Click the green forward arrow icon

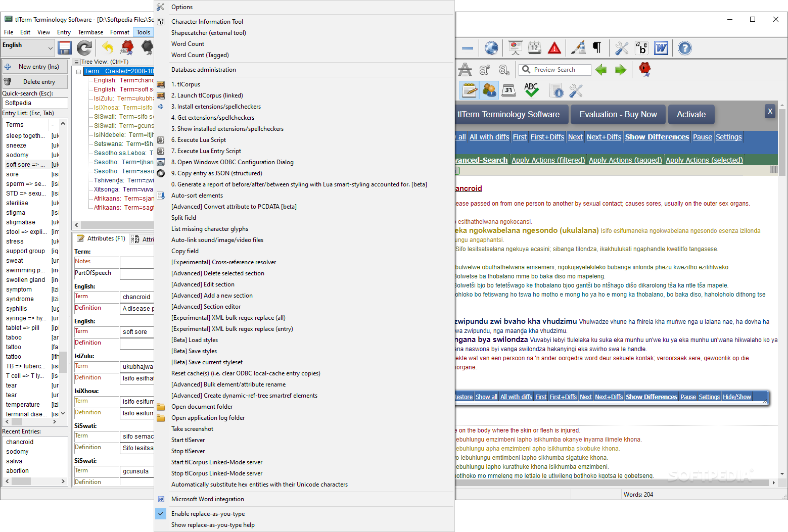click(621, 70)
